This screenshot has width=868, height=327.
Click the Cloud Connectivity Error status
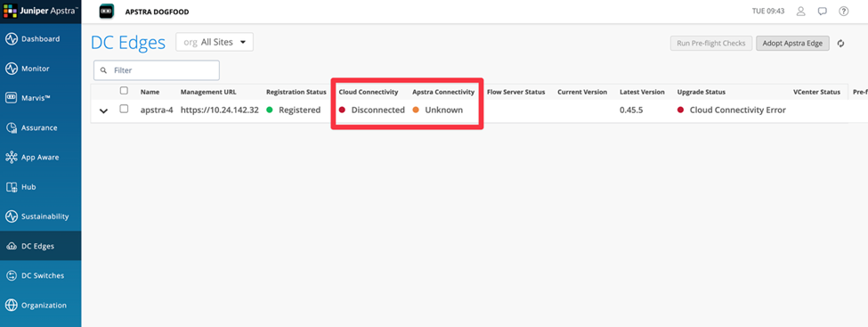click(732, 110)
